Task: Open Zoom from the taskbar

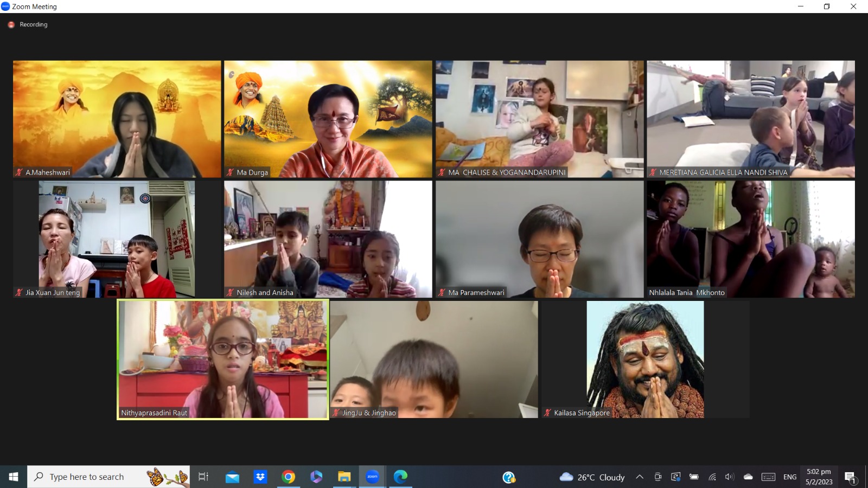Action: [372, 477]
